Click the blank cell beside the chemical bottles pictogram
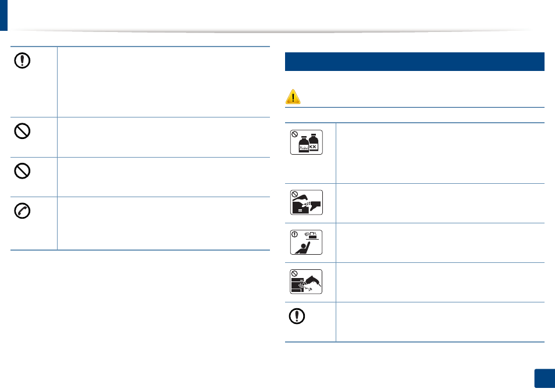Screen dimensions: 555x392 440,153
